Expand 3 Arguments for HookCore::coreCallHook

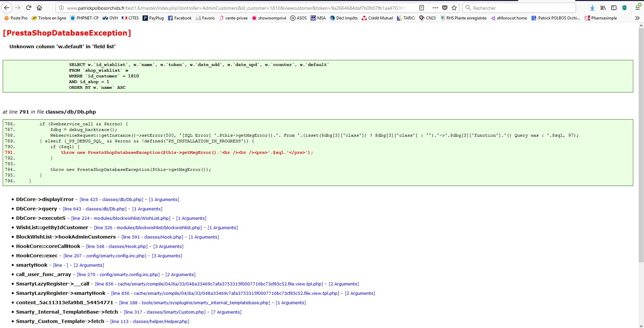pyautogui.click(x=168, y=246)
